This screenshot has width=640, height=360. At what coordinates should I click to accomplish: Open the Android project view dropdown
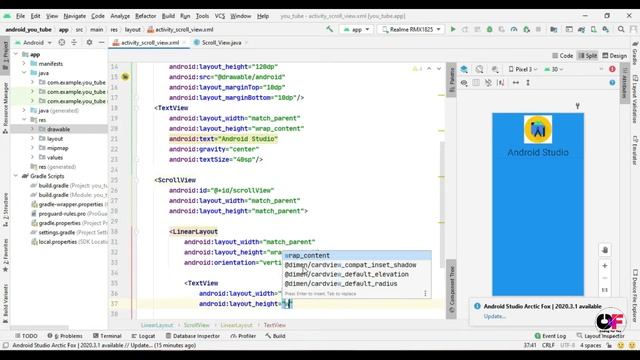click(33, 42)
